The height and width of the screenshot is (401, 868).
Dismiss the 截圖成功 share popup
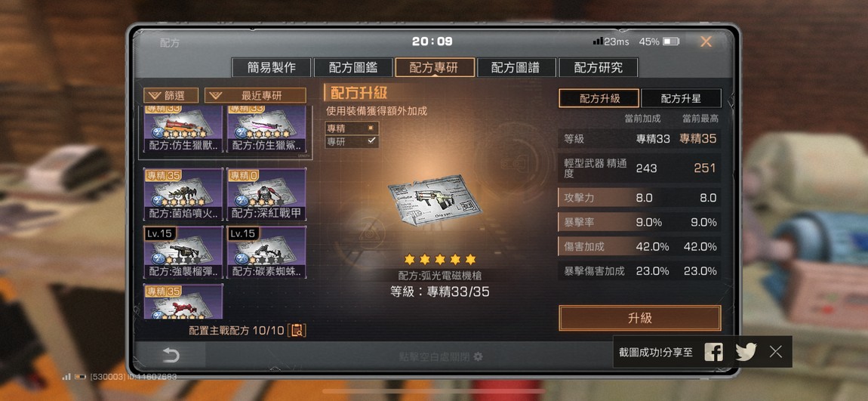[x=776, y=352]
